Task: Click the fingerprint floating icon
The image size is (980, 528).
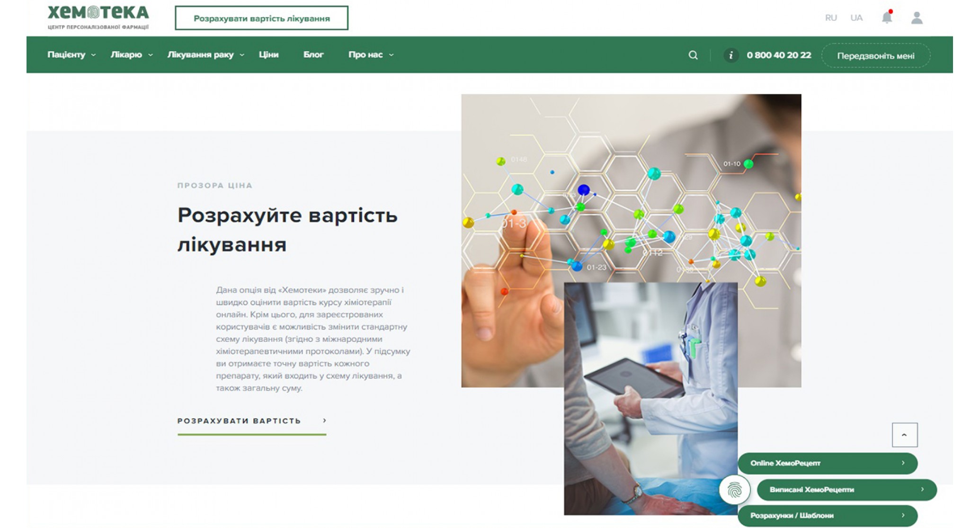Action: [734, 490]
